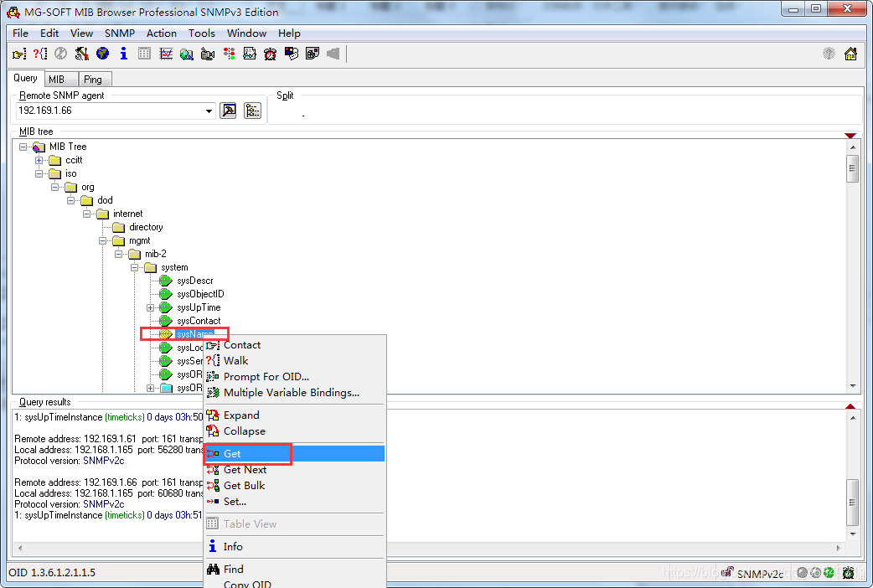Collapse the system tree node
Viewport: 873px width, 588px height.
click(x=134, y=267)
